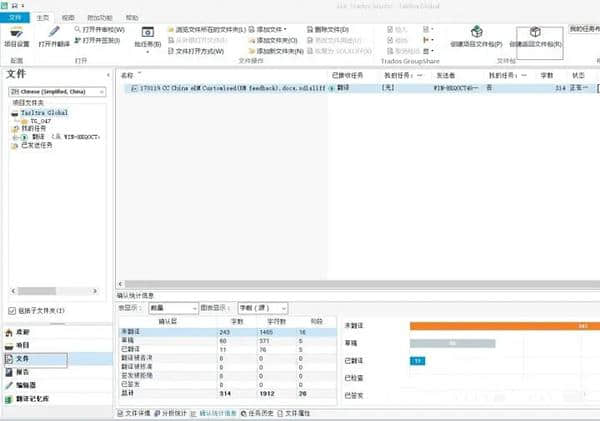Image resolution: width=600 pixels, height=421 pixels.
Task: Open Chinese (Simplified, China) language dropdown
Action: tap(57, 91)
